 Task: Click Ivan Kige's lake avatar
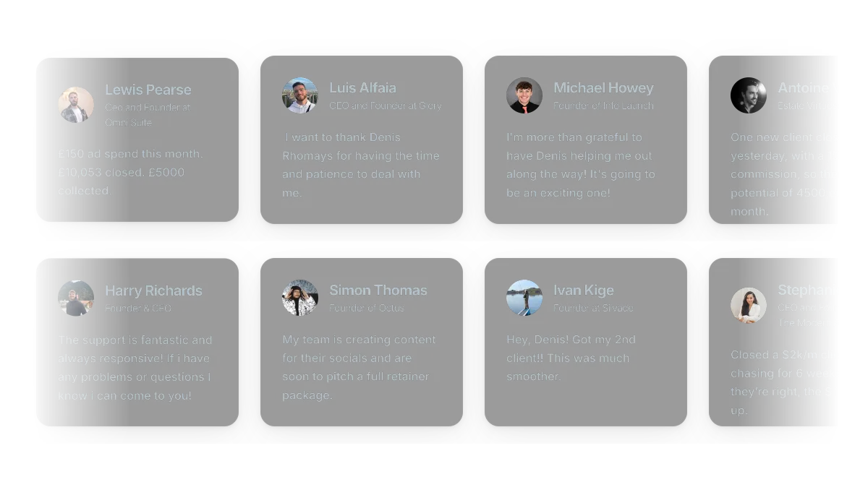coord(524,298)
